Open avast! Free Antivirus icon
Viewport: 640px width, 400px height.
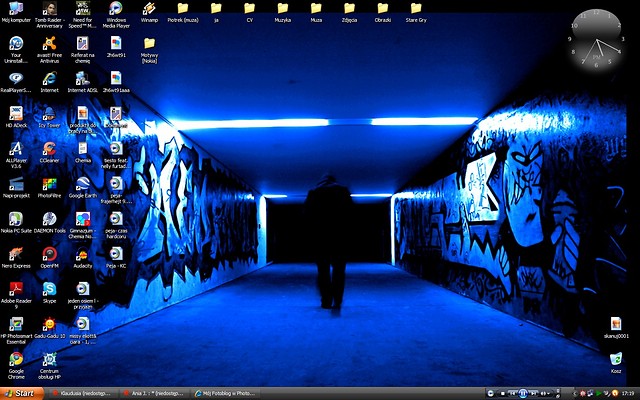(x=49, y=50)
